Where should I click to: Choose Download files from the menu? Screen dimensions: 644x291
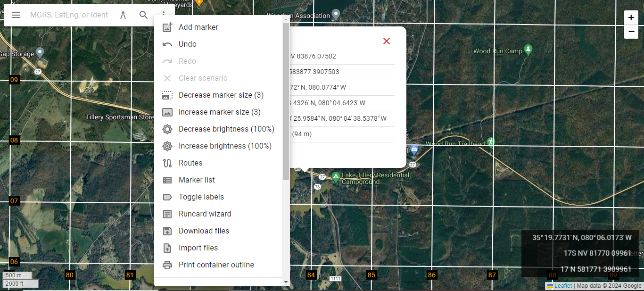(x=204, y=231)
